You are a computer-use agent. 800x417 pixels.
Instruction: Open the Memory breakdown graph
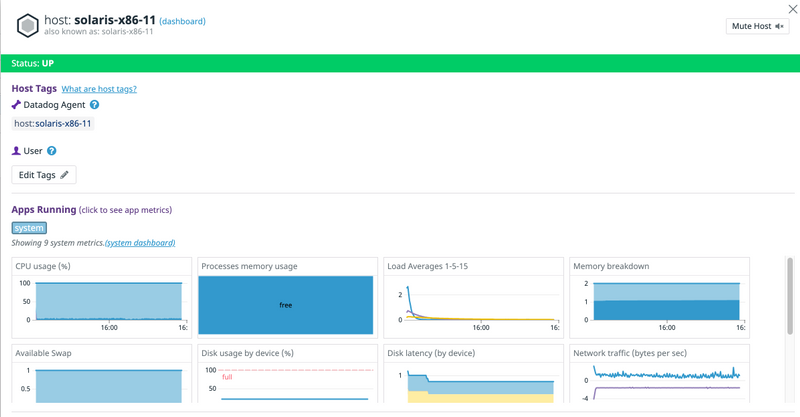tap(659, 298)
